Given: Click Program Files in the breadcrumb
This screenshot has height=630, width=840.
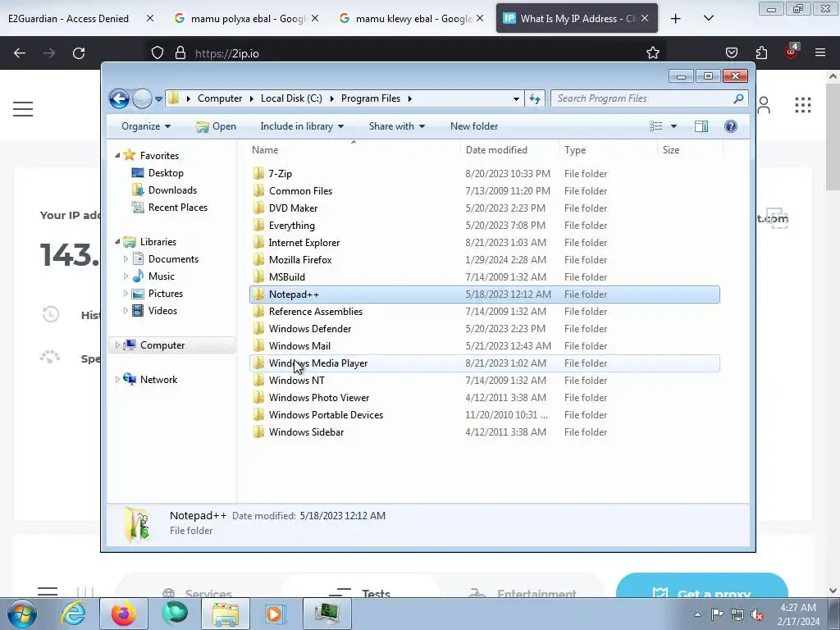Looking at the screenshot, I should click(371, 98).
